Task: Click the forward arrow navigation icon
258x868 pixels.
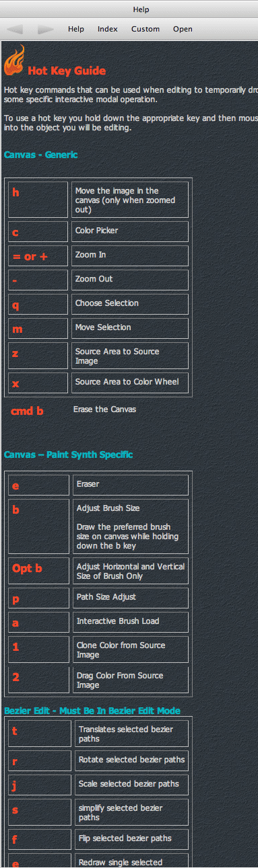Action: coord(46,30)
